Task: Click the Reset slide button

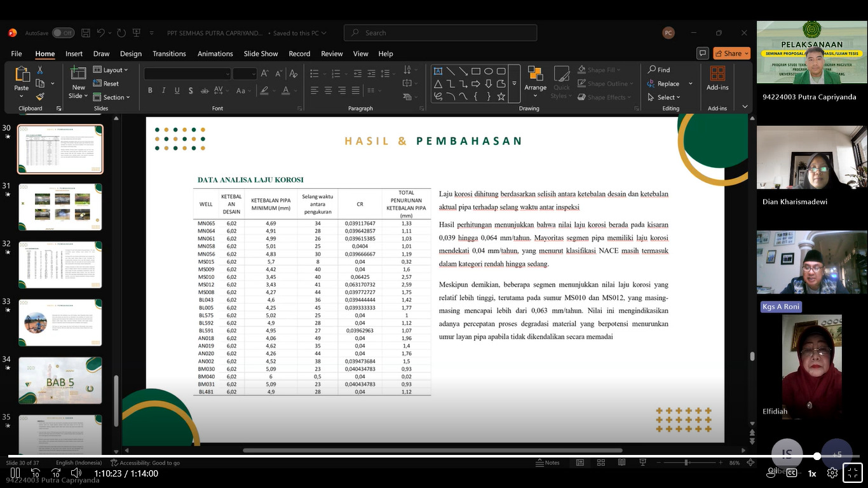Action: coord(106,83)
